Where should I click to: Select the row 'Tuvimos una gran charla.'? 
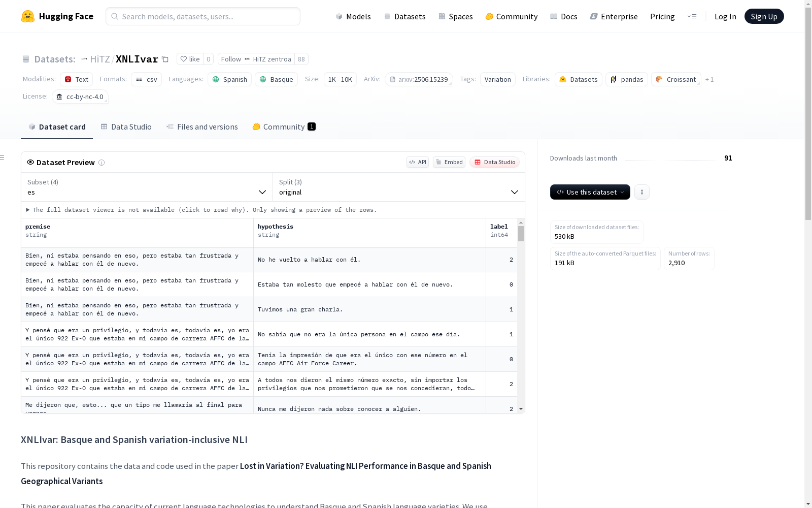[269, 309]
